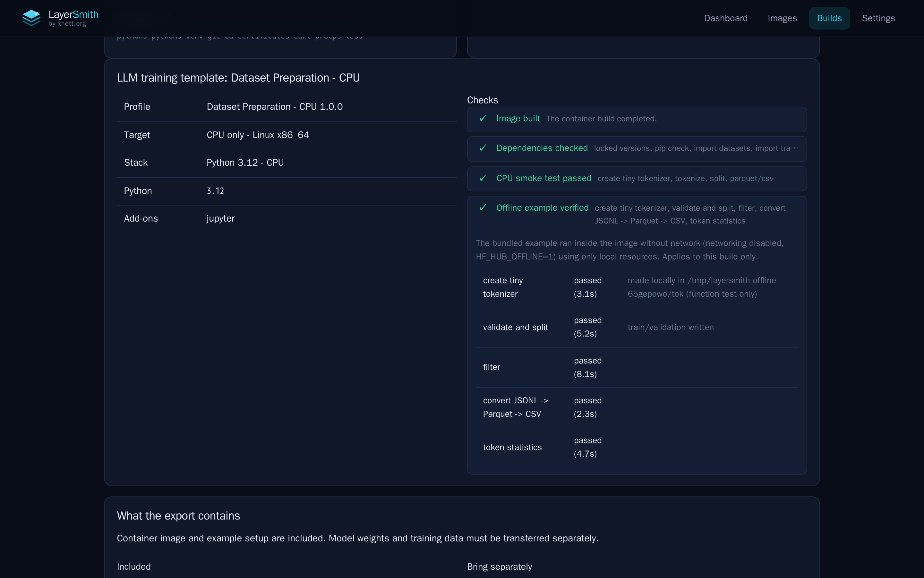The height and width of the screenshot is (578, 924).
Task: Click the tokenizer path /tmp/layersmith-offline note
Action: pyautogui.click(x=703, y=287)
